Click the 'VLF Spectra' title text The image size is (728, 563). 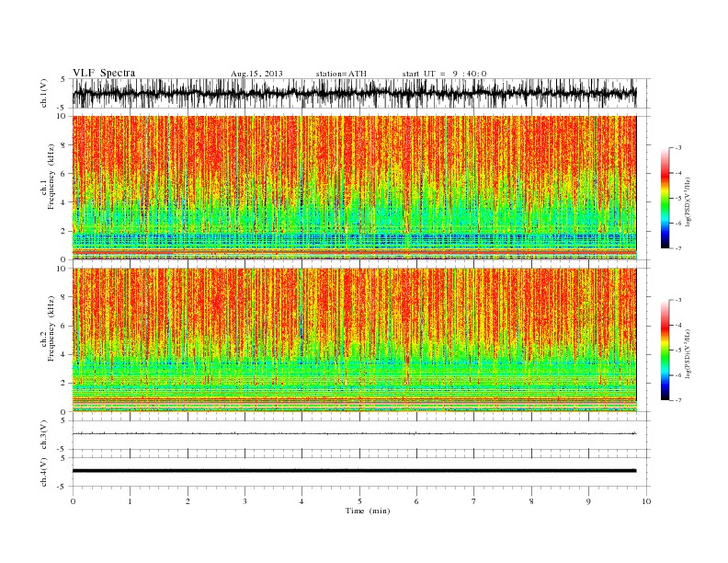coord(104,73)
